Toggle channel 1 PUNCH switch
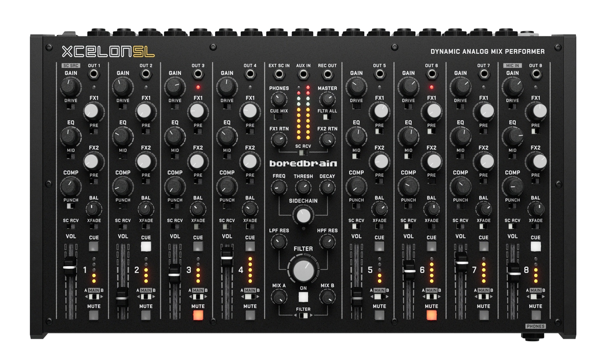 pyautogui.click(x=71, y=206)
